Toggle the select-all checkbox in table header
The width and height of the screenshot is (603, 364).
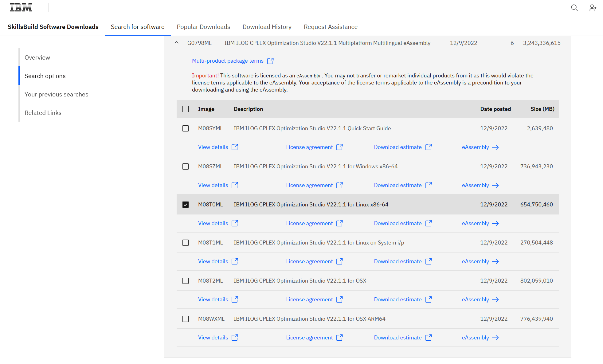[186, 109]
